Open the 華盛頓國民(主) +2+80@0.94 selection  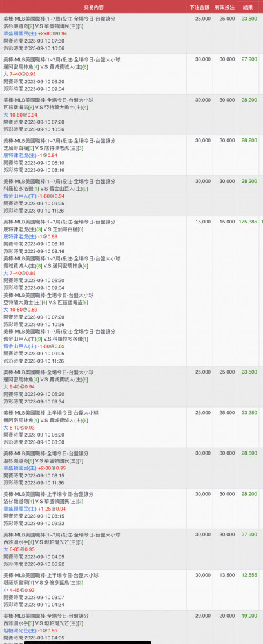(35, 33)
